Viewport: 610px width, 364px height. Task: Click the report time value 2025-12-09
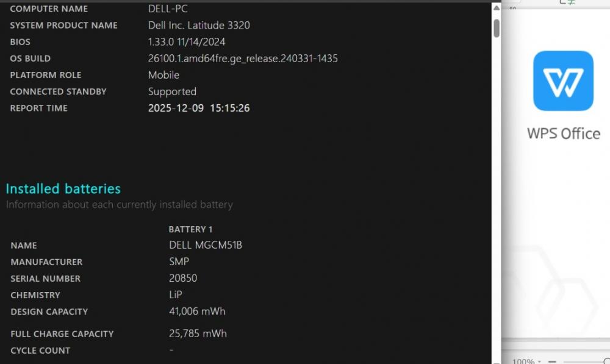point(176,108)
